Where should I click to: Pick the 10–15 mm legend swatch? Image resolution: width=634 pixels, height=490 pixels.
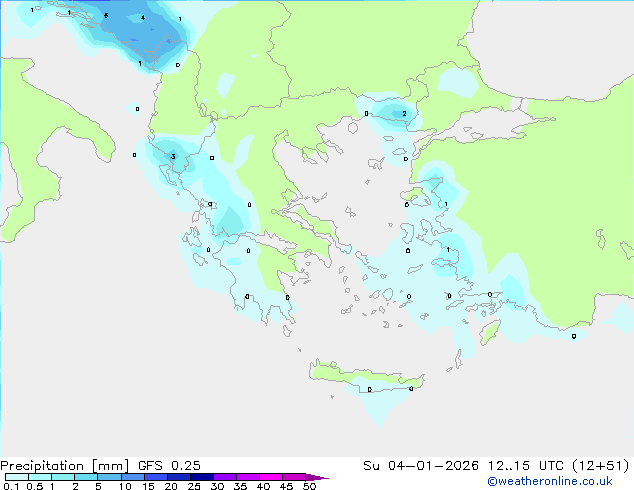tap(132, 477)
